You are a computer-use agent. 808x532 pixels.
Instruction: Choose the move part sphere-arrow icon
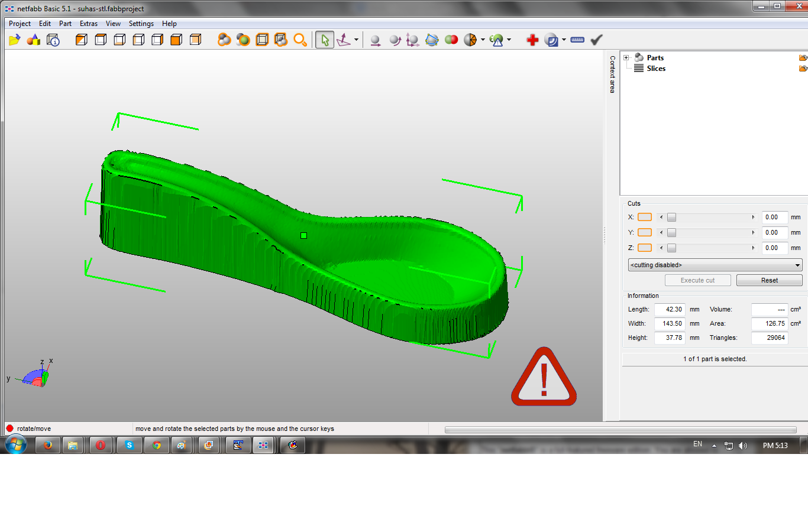375,40
